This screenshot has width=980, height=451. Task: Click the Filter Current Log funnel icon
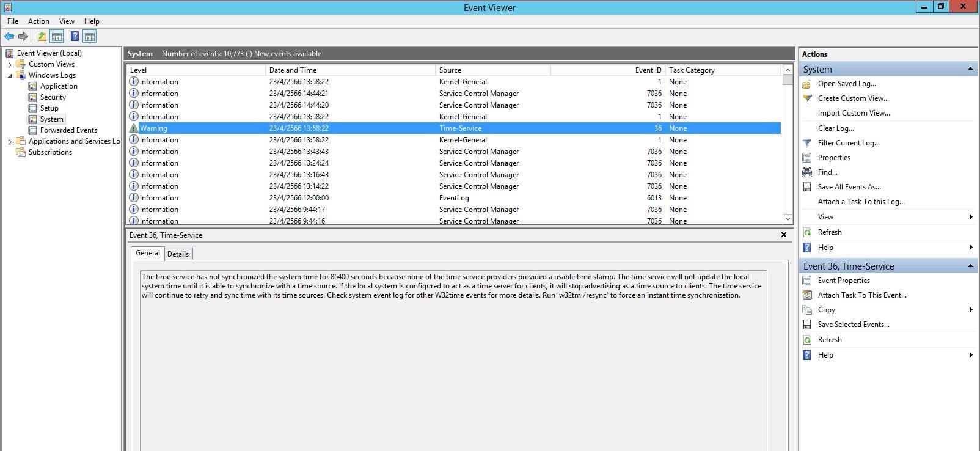point(807,143)
